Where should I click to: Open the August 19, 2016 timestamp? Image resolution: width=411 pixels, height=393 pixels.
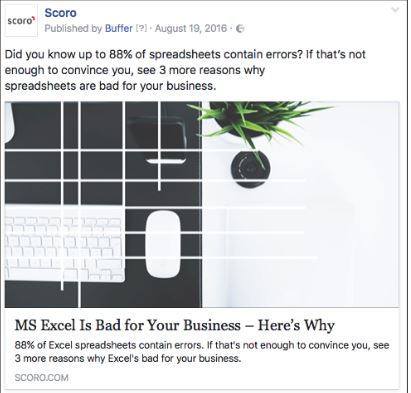click(191, 28)
